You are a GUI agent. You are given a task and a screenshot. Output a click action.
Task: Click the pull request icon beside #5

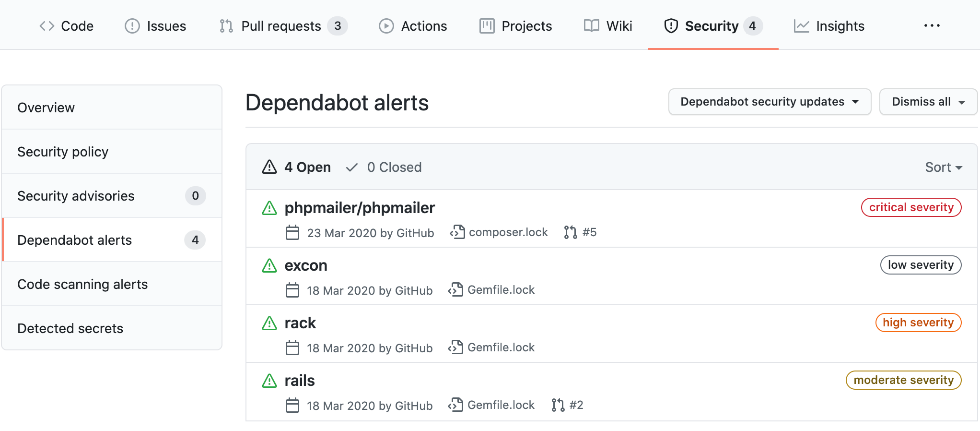point(571,232)
